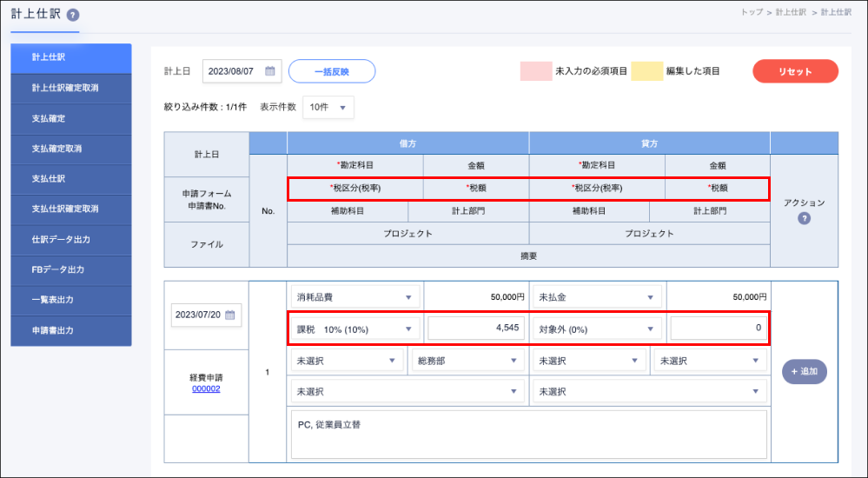Click the yellow 編集した項目 legend swatch
868x478 pixels.
pyautogui.click(x=646, y=71)
